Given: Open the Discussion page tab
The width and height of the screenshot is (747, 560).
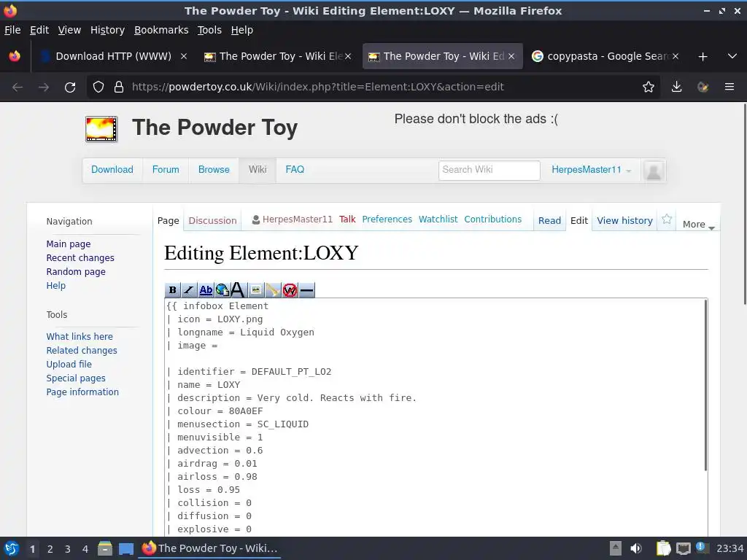Looking at the screenshot, I should (x=212, y=220).
